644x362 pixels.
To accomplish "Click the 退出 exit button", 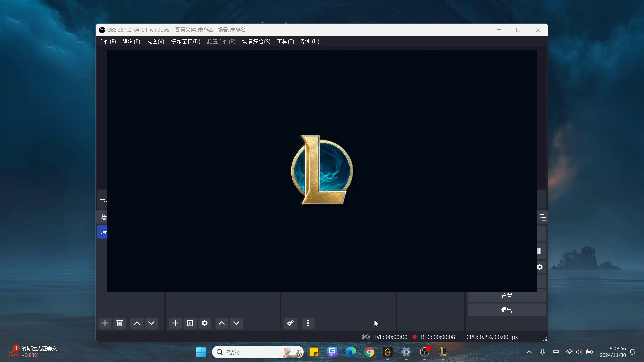I will click(506, 310).
